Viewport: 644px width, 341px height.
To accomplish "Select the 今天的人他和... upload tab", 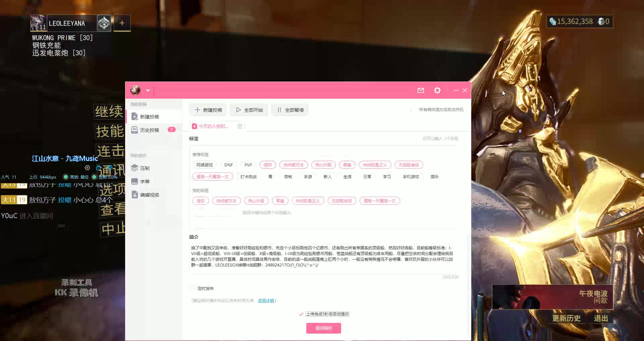I will click(x=210, y=126).
